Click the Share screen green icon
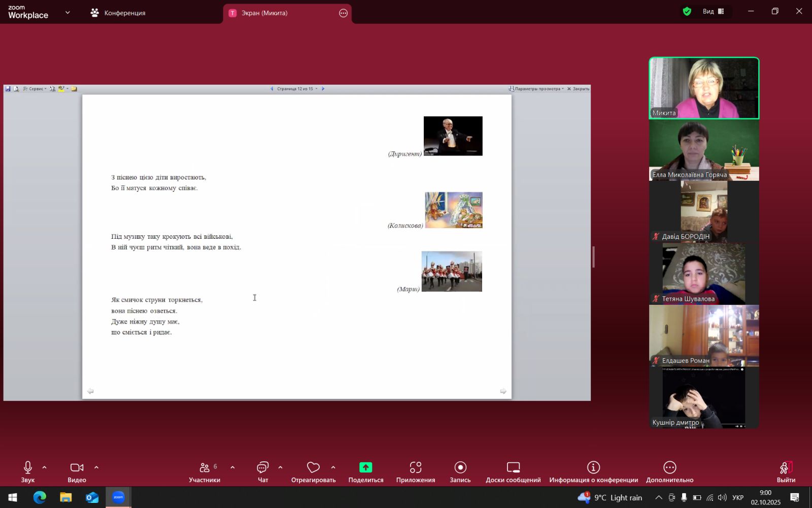Screen dimensions: 812x508 tap(365, 468)
